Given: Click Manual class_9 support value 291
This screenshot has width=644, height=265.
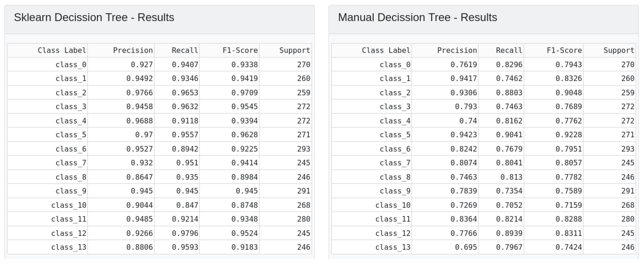Looking at the screenshot, I should tap(627, 191).
